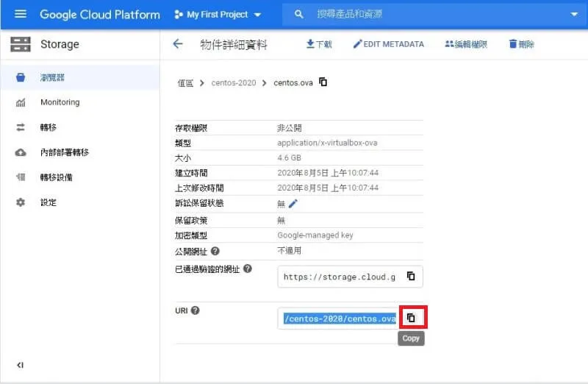Click the Google-managed key value
The image size is (588, 384).
click(x=315, y=235)
